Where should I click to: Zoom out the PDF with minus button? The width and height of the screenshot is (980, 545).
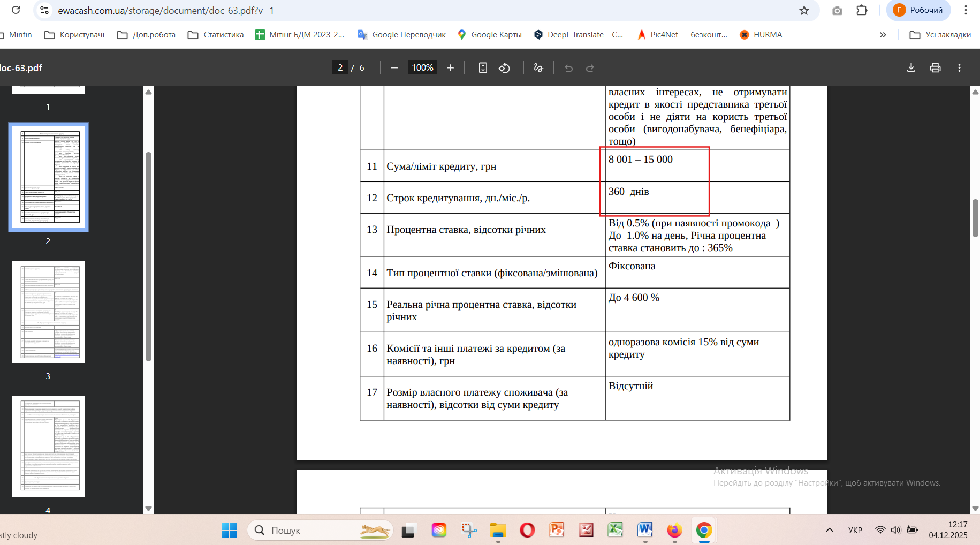(394, 67)
